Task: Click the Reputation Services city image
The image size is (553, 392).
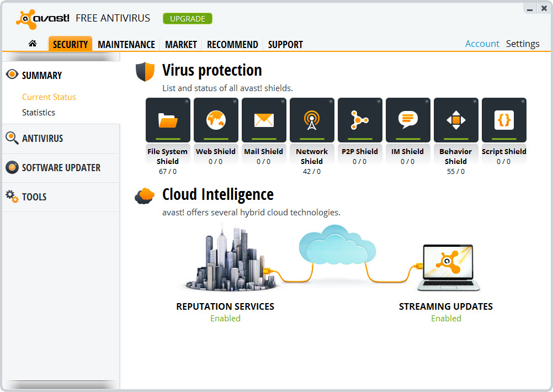Action: [x=231, y=258]
